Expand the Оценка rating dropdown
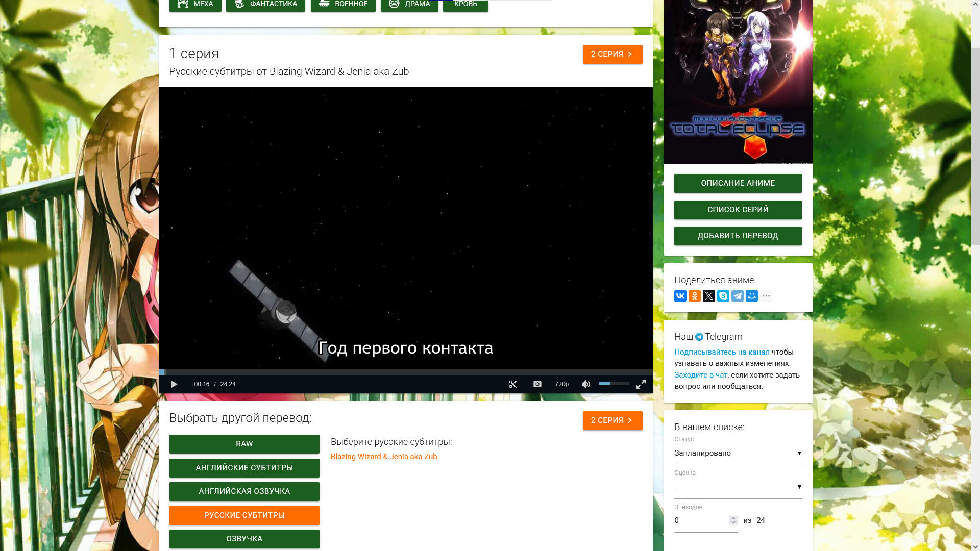The image size is (980, 551). pyautogui.click(x=738, y=487)
